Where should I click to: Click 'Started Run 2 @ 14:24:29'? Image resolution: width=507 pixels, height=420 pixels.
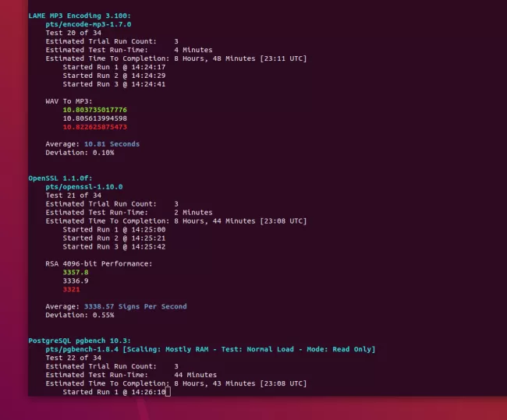(114, 76)
